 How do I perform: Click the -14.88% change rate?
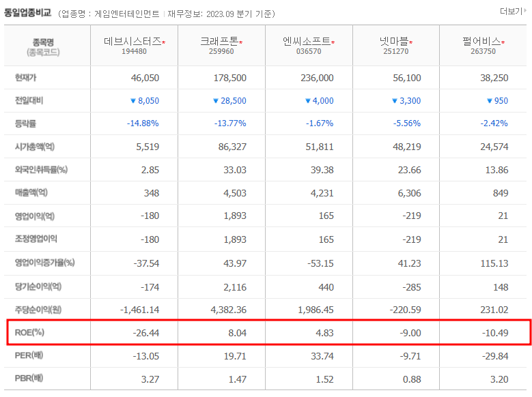(143, 123)
